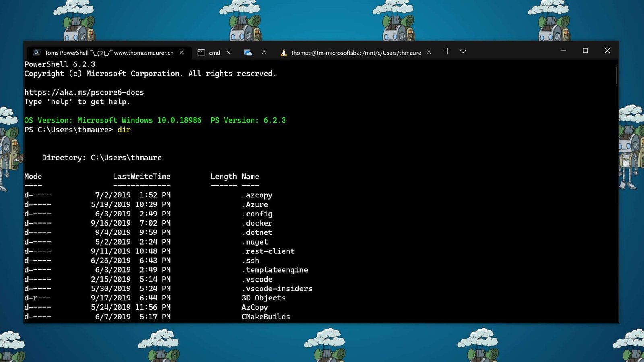Click the https://aka.ms/pscore6-docs link text
The width and height of the screenshot is (644, 362).
[x=84, y=92]
